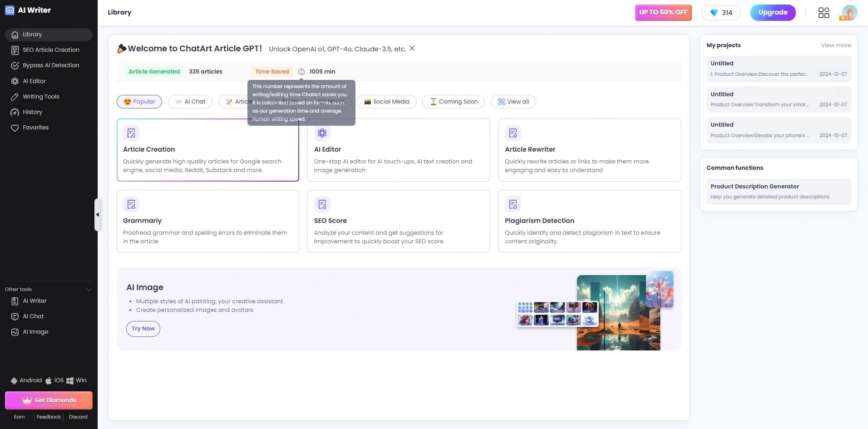
Task: Open the Grammarly card title
Action: pyautogui.click(x=142, y=221)
